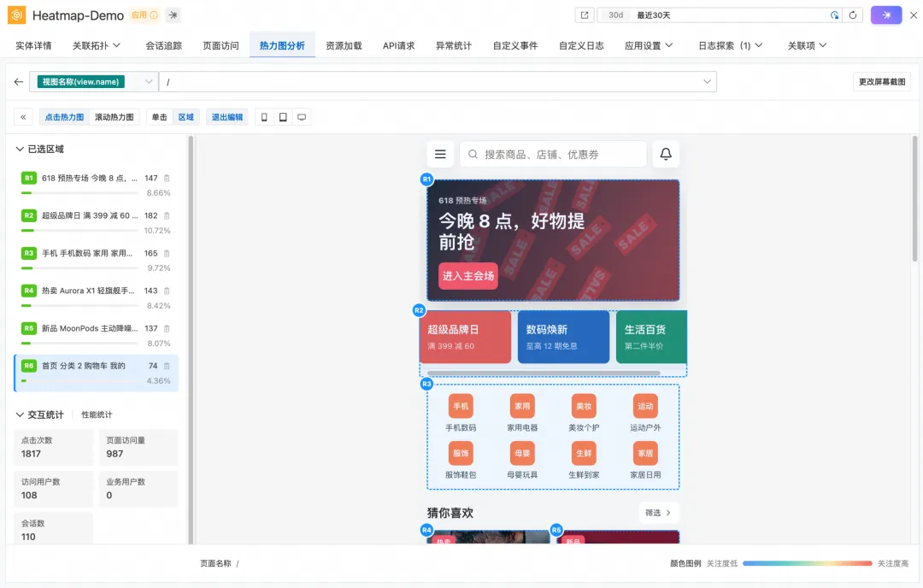Select the 区域 mode toggle
The height and width of the screenshot is (588, 923).
(x=186, y=117)
